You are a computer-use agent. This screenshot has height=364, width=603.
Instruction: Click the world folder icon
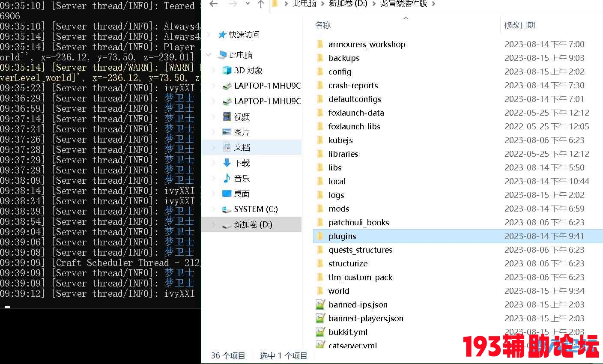pyautogui.click(x=320, y=291)
